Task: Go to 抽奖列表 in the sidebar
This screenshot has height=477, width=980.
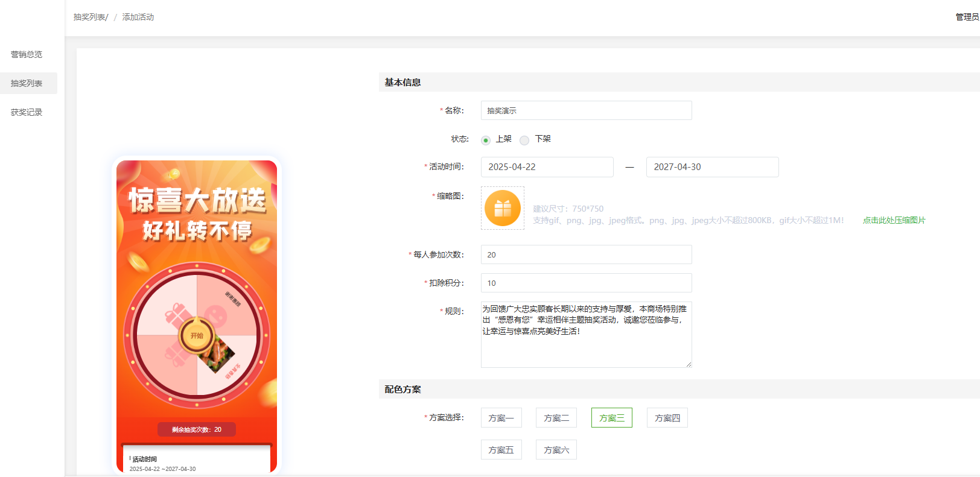Action: point(27,83)
